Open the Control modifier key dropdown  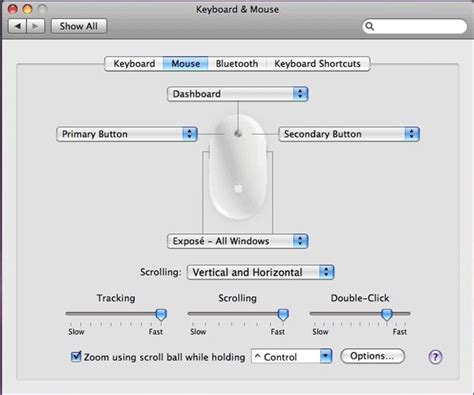[292, 357]
